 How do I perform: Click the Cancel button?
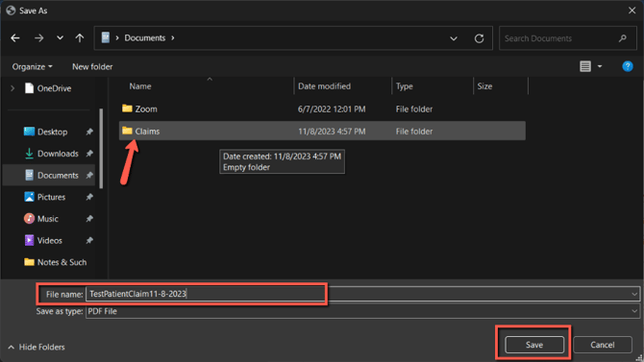tap(603, 345)
